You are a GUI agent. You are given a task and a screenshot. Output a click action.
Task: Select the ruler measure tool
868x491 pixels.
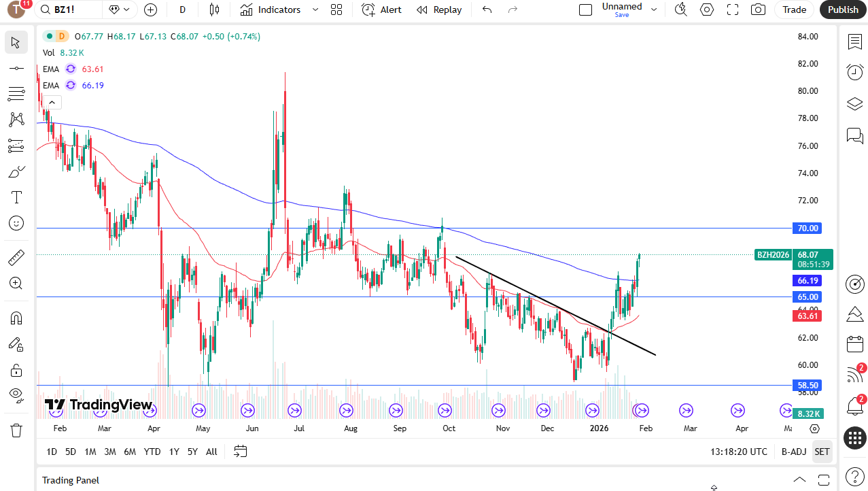(16, 258)
